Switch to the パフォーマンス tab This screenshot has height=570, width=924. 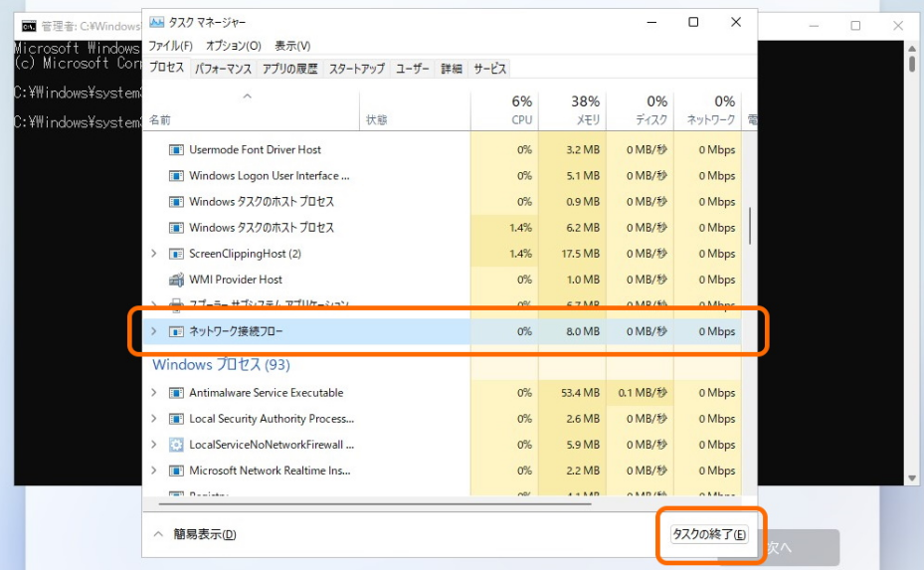(x=224, y=69)
